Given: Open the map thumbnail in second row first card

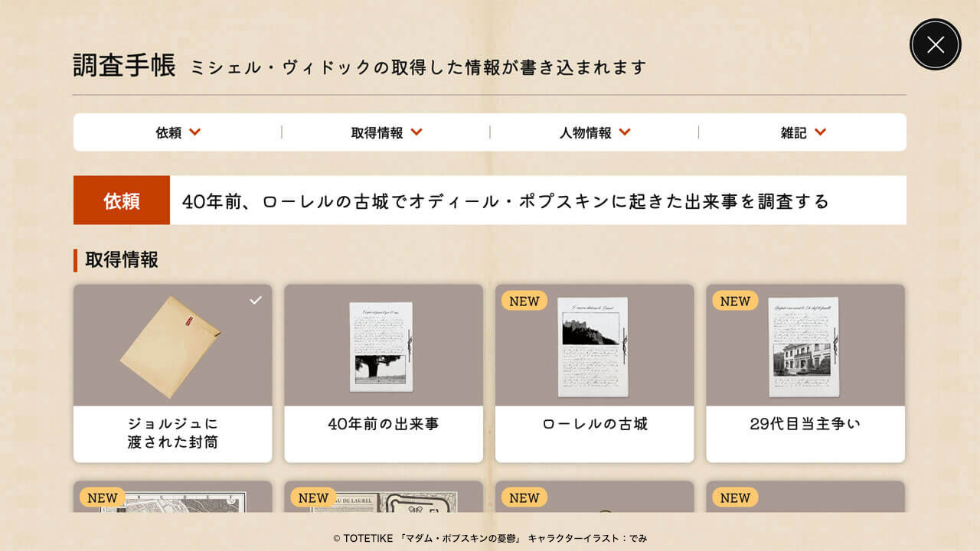Looking at the screenshot, I should (173, 501).
